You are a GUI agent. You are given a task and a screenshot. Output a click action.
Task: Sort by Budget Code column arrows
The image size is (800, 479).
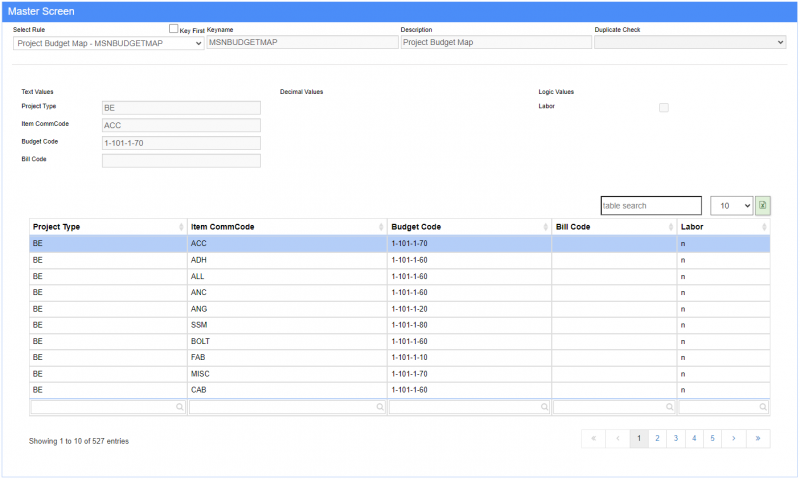pos(546,227)
